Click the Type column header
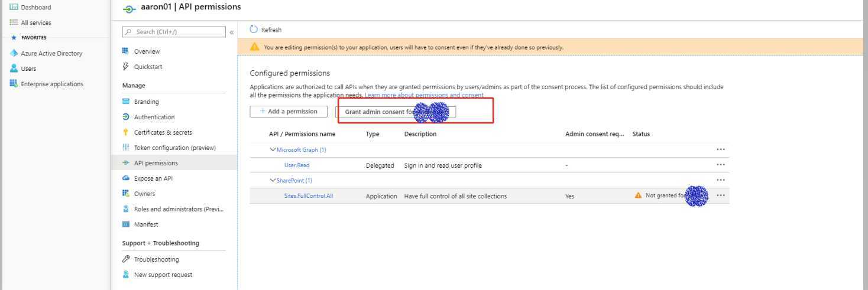 click(373, 134)
